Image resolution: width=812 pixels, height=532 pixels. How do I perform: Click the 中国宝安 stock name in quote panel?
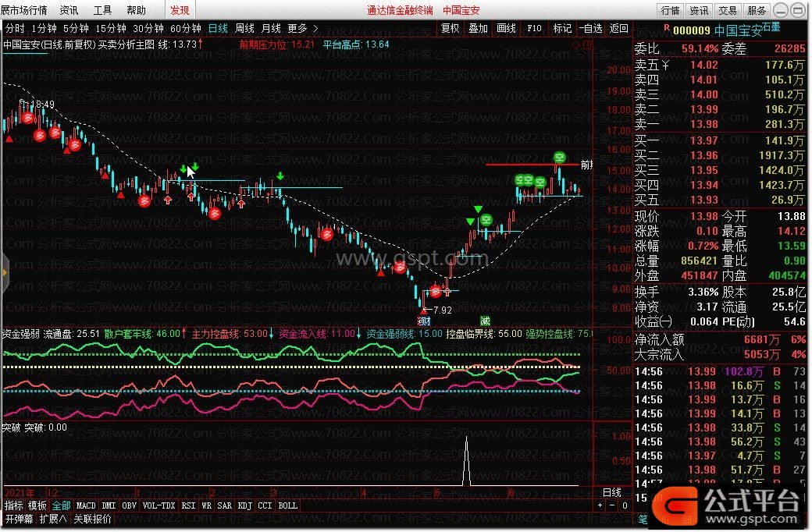click(x=738, y=30)
